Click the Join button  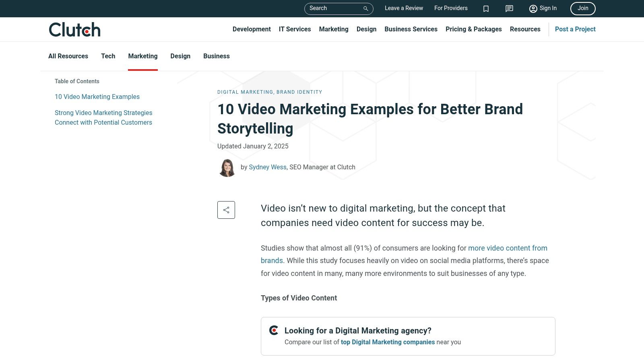click(x=583, y=8)
